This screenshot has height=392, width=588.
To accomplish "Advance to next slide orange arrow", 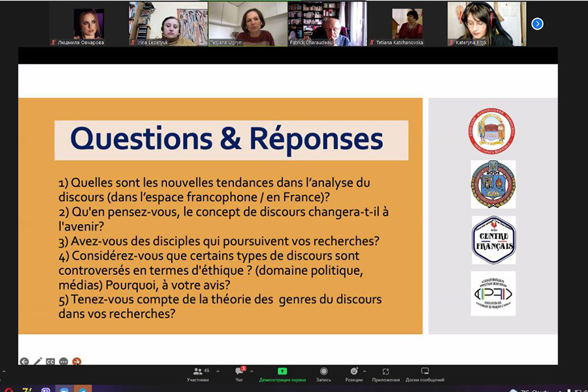I will [x=76, y=361].
